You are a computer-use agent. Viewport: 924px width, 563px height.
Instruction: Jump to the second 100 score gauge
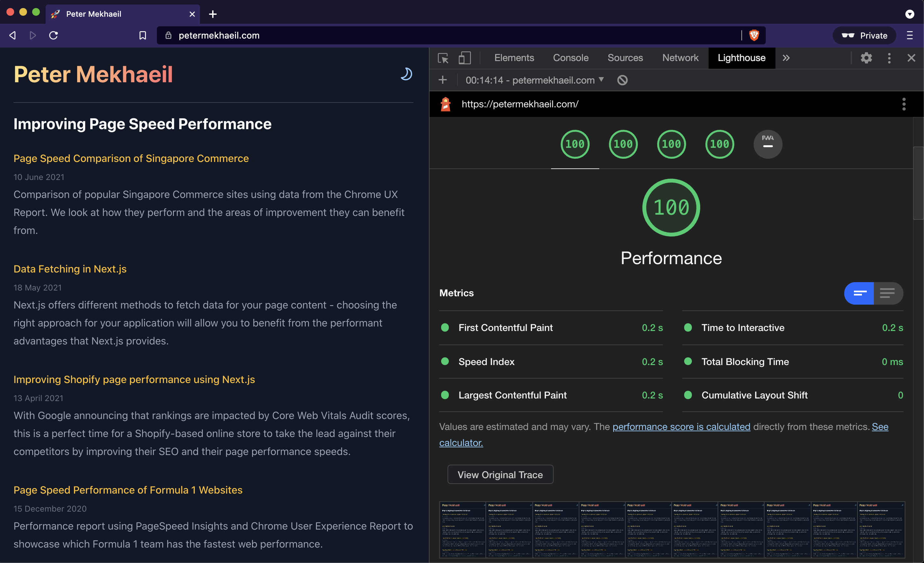tap(623, 144)
